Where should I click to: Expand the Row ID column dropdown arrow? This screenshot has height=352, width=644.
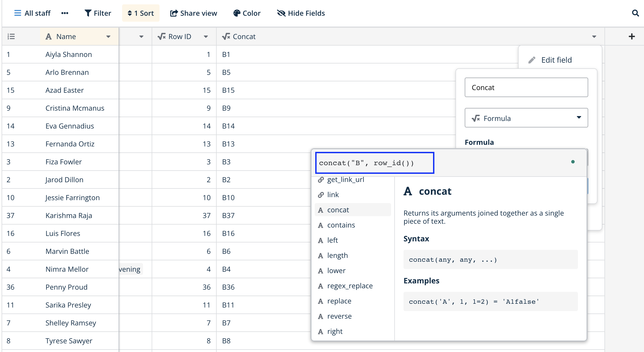click(206, 37)
